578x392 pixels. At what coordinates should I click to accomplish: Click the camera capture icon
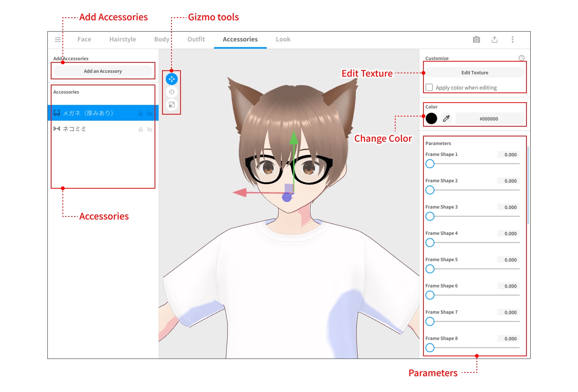coord(476,39)
